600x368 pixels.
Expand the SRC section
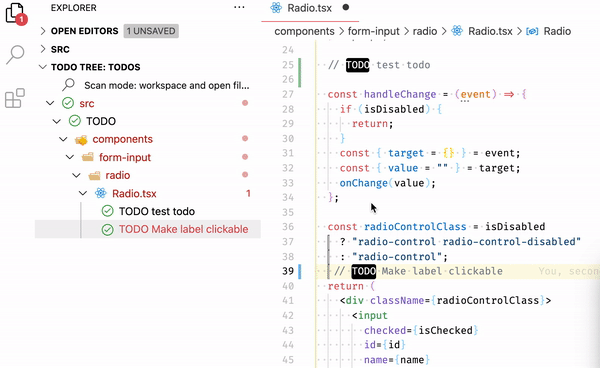point(43,49)
